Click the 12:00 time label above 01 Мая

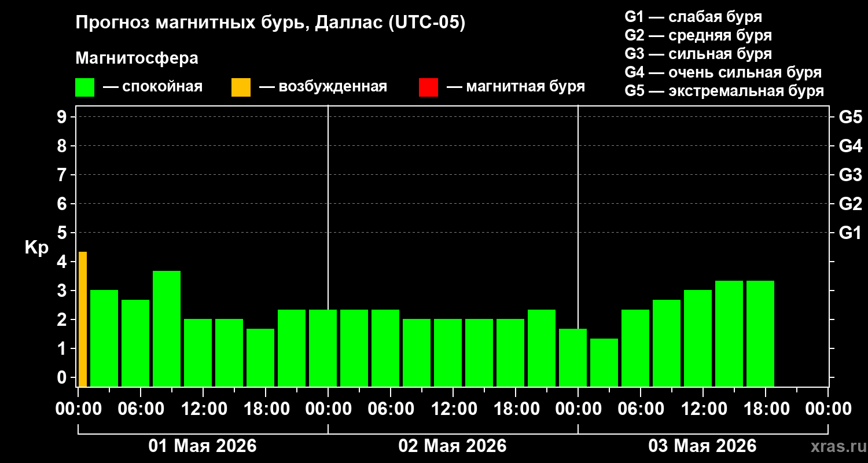(x=203, y=409)
